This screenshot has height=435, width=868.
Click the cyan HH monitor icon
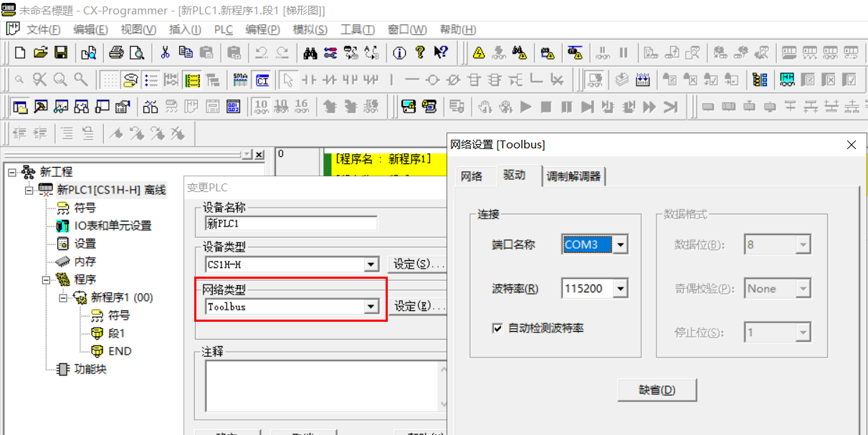pos(787,80)
